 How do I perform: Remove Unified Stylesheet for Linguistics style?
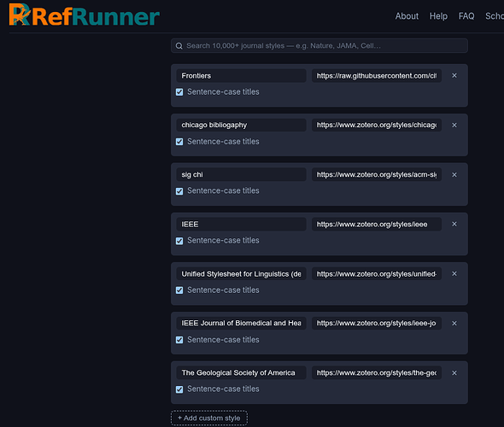click(454, 274)
